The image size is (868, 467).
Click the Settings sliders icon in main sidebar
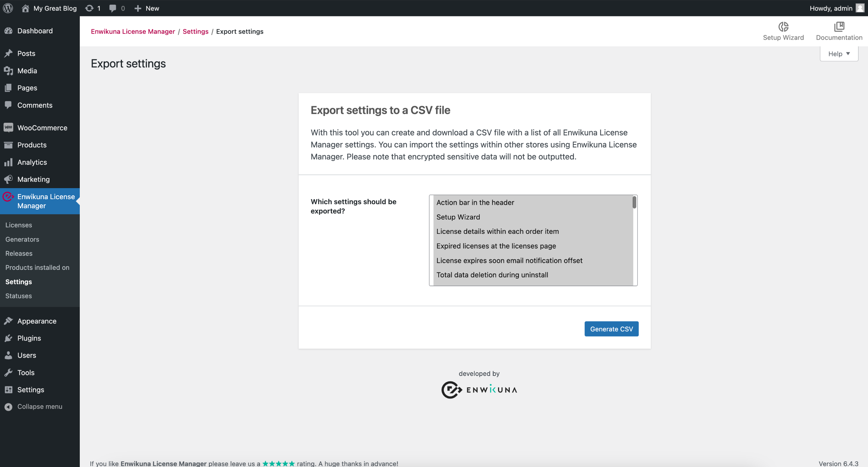[x=8, y=390]
